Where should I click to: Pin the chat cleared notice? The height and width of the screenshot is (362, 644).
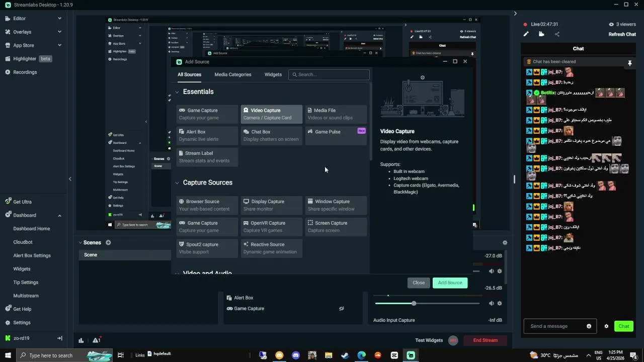click(x=629, y=63)
